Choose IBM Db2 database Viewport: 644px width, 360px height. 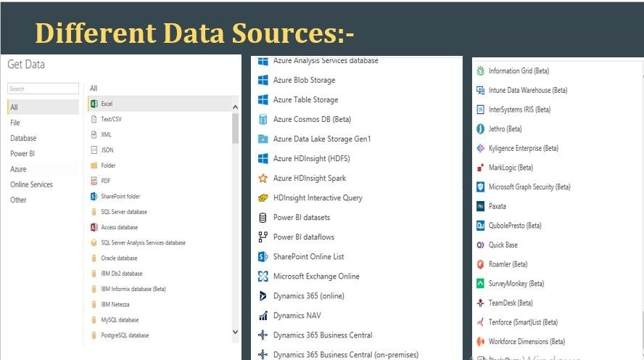pos(122,274)
